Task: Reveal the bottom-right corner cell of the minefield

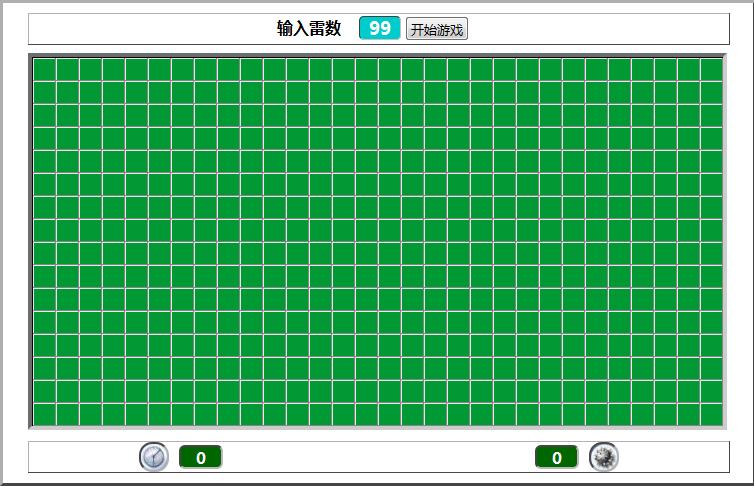Action: [x=712, y=414]
